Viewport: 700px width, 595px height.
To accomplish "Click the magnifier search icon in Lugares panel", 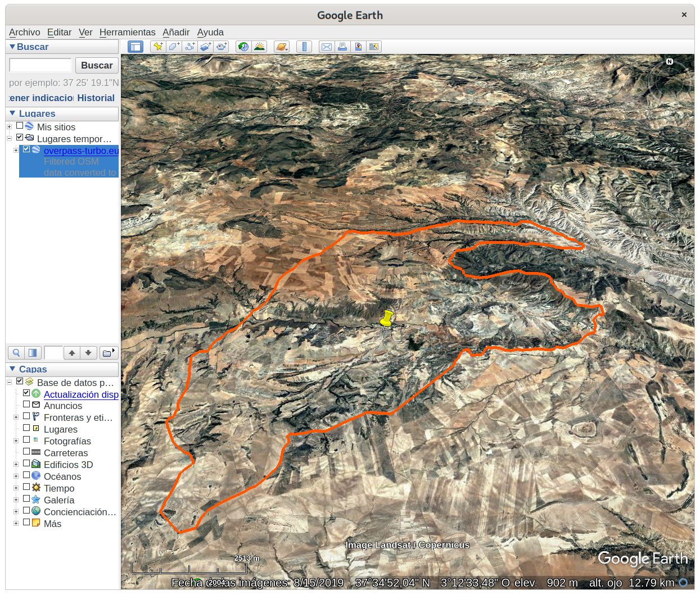I will point(16,353).
